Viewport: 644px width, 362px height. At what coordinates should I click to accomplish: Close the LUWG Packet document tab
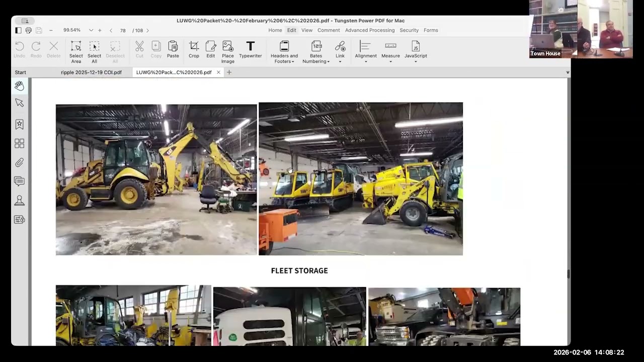(218, 72)
